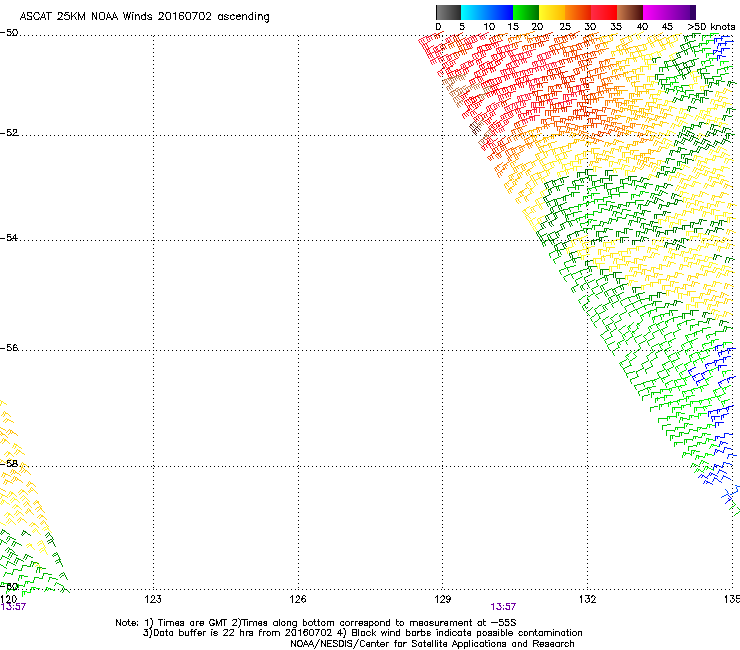Click the 13:57 time label between 129 and 132
The width and height of the screenshot is (740, 650).
click(503, 607)
